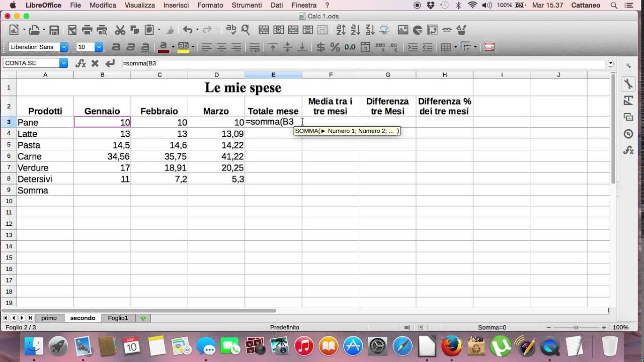Click the formula input line

coord(363,63)
